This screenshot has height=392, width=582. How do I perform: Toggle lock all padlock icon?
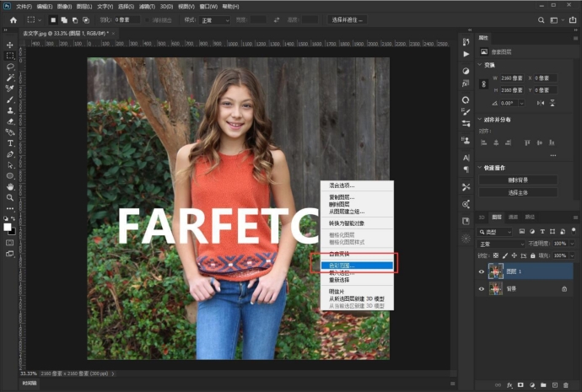point(533,255)
